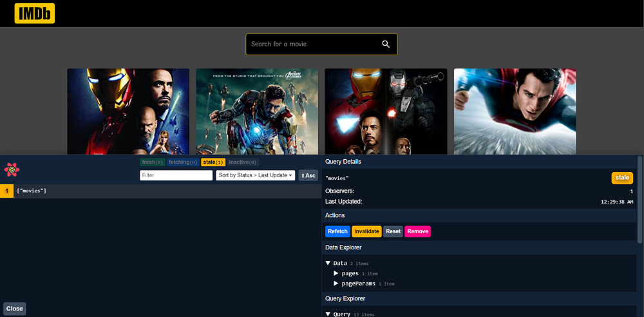Open the Iron Man poster thumbnail
The height and width of the screenshot is (317, 644).
[128, 111]
